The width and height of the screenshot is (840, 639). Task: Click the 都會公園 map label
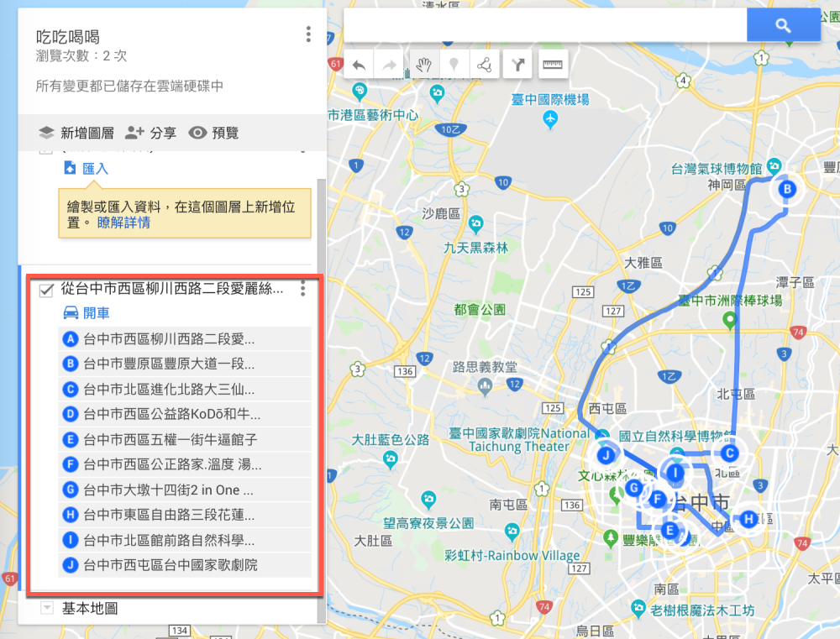tap(480, 309)
